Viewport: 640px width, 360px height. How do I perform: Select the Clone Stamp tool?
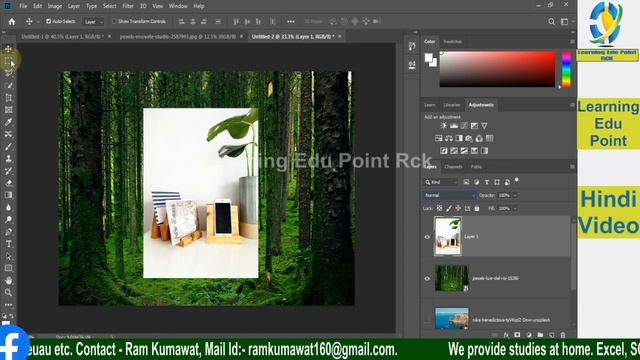click(8, 159)
